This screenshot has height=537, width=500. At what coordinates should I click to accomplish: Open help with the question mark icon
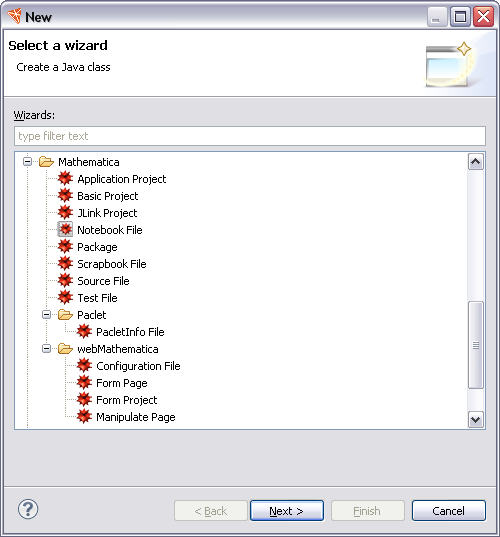28,509
